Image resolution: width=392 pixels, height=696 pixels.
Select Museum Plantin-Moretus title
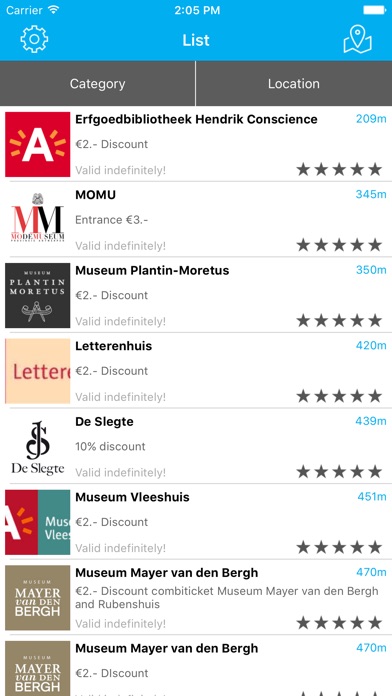click(152, 270)
